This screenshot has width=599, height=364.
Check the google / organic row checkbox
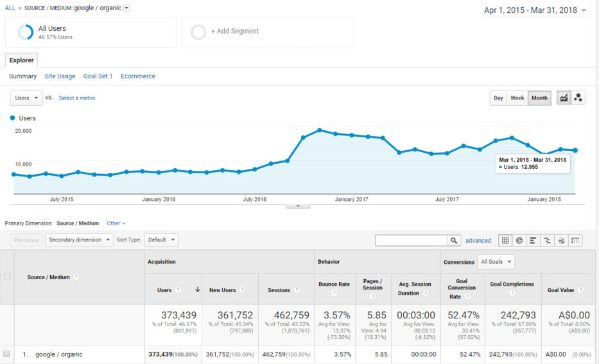[7, 354]
